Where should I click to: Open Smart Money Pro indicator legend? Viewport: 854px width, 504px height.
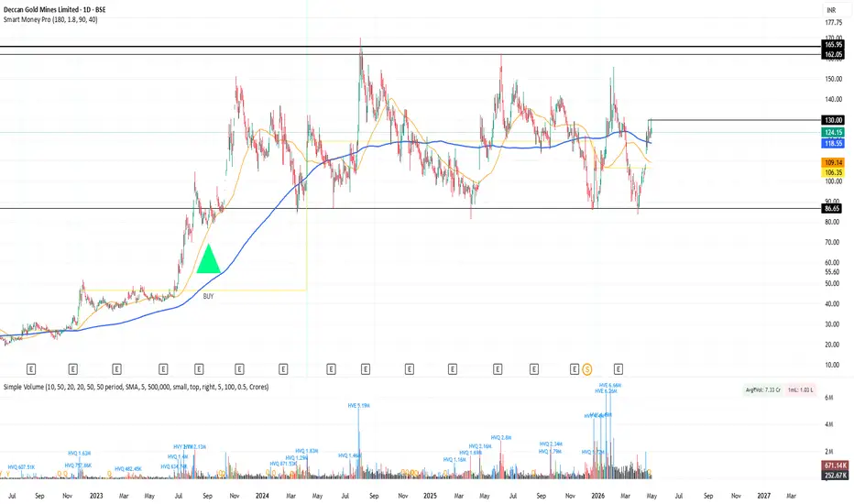(50, 19)
